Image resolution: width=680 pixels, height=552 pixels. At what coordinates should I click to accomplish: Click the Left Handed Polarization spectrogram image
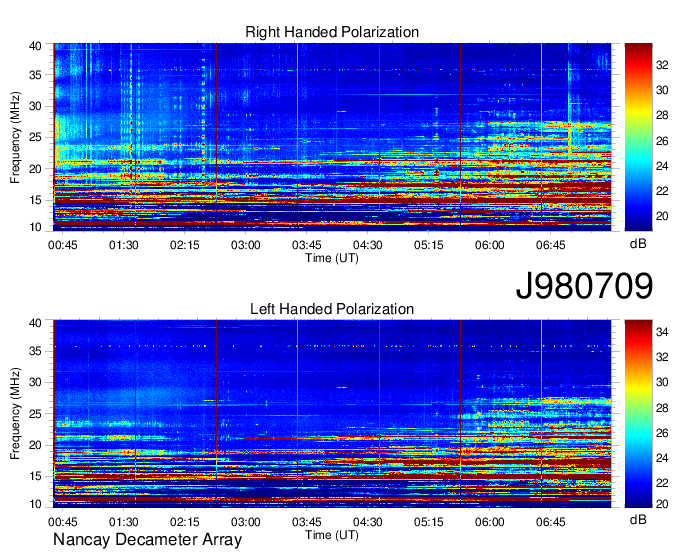tap(332, 414)
